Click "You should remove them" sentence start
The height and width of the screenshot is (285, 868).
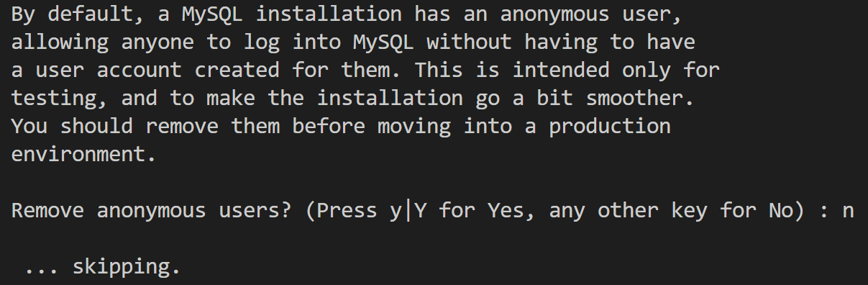point(145,127)
